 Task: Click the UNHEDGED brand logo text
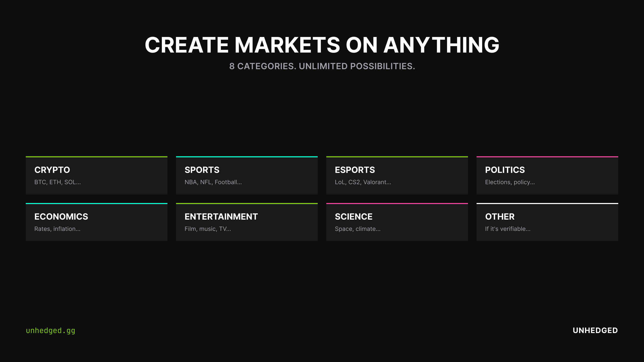595,330
